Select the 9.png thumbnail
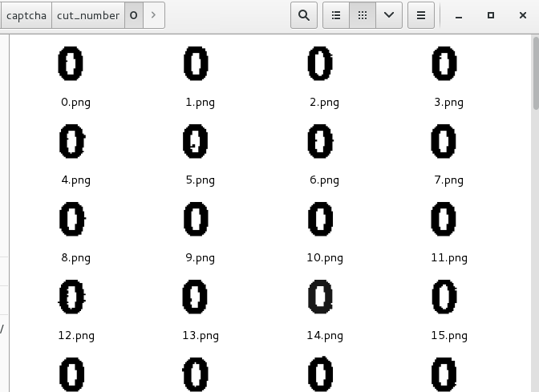The image size is (539, 392). (x=196, y=219)
